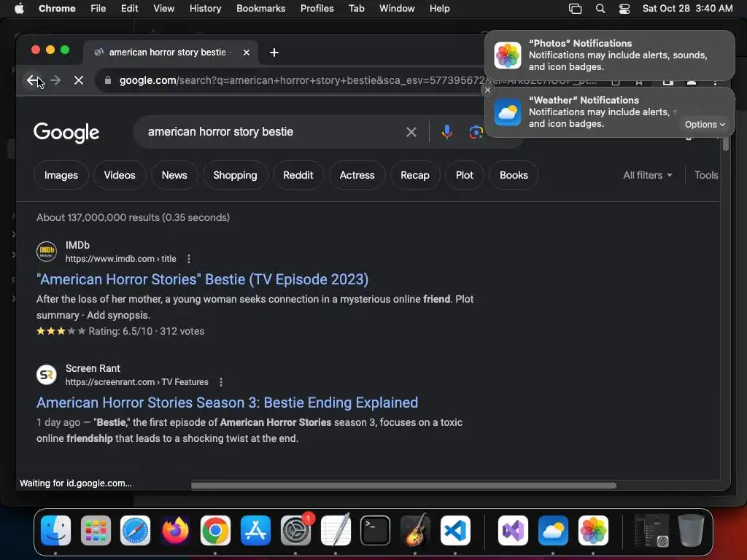
Task: Open App Store from the Dock
Action: coord(255,530)
